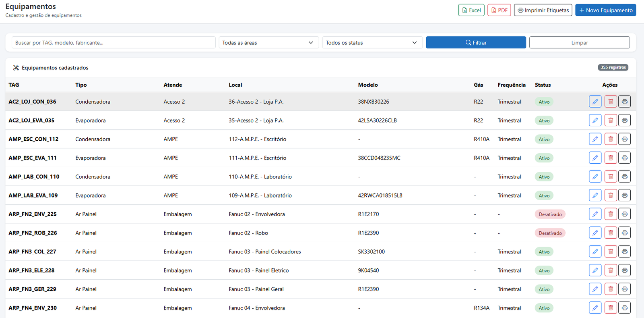Print label for AMP_ESC_CON_112
This screenshot has height=318, width=644.
[624, 139]
